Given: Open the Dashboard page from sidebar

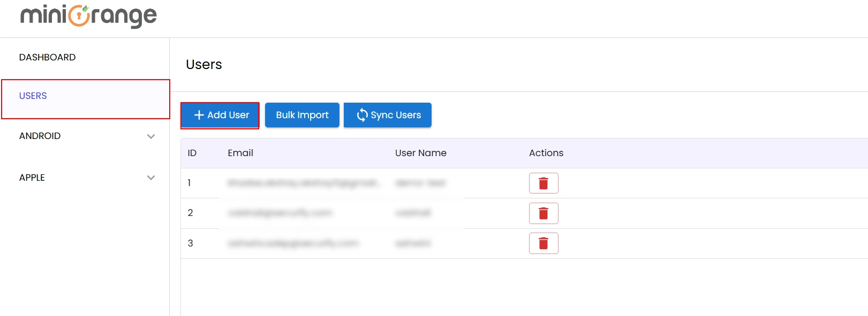Looking at the screenshot, I should (47, 57).
